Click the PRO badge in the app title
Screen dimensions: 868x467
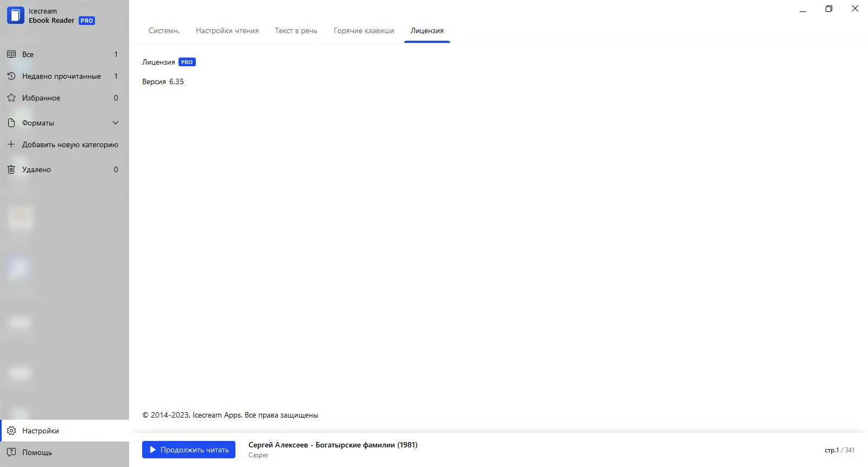[x=87, y=21]
